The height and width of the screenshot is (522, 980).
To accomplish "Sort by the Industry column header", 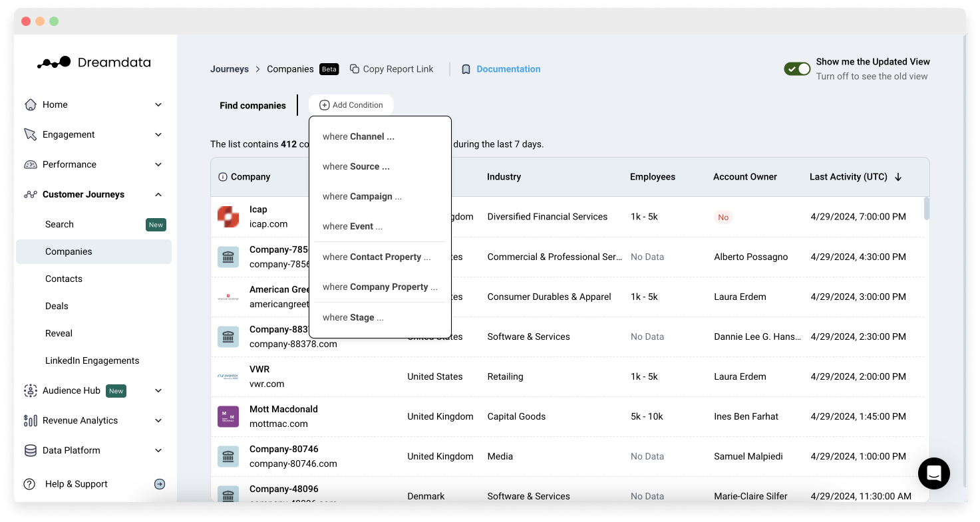I will pos(504,177).
